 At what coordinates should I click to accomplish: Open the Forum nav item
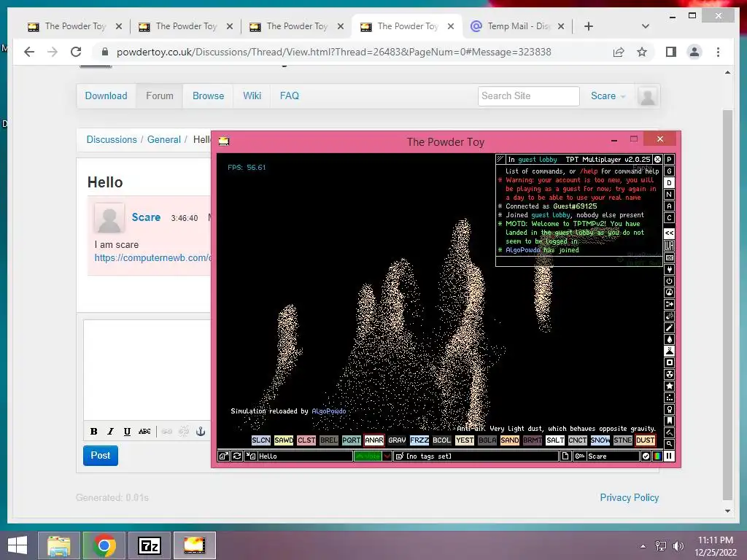[x=160, y=96]
